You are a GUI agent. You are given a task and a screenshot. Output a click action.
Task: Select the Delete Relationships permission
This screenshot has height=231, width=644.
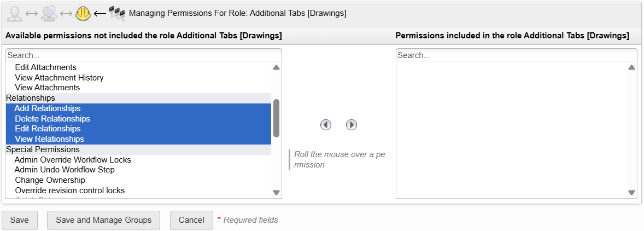click(52, 119)
